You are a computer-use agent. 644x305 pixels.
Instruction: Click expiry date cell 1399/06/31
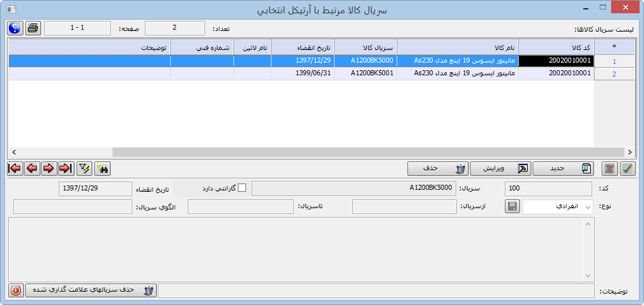tap(302, 73)
